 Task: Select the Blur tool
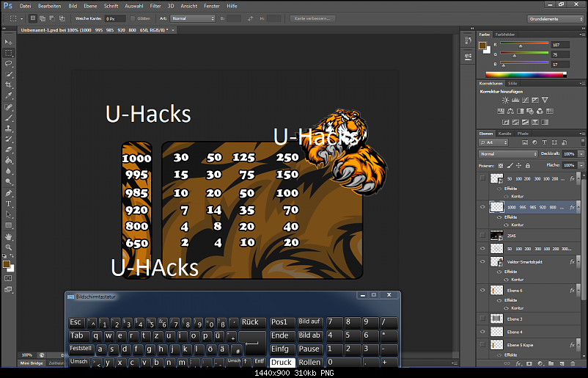pyautogui.click(x=9, y=171)
